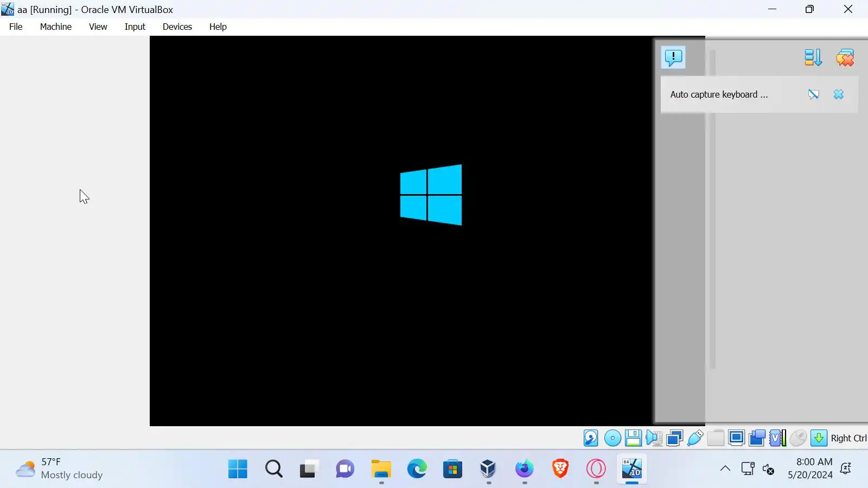Click the keyboard capture green arrow indicator
Image resolution: width=868 pixels, height=488 pixels.
[819, 438]
